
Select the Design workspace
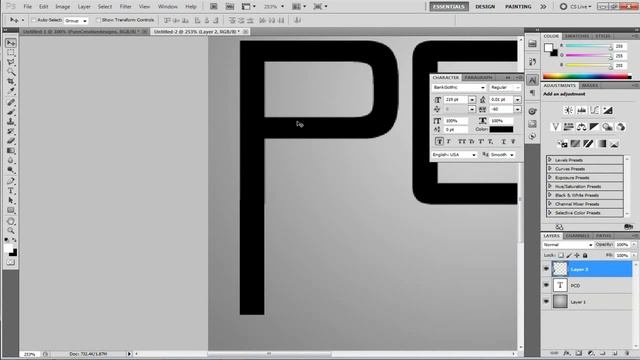pyautogui.click(x=485, y=7)
